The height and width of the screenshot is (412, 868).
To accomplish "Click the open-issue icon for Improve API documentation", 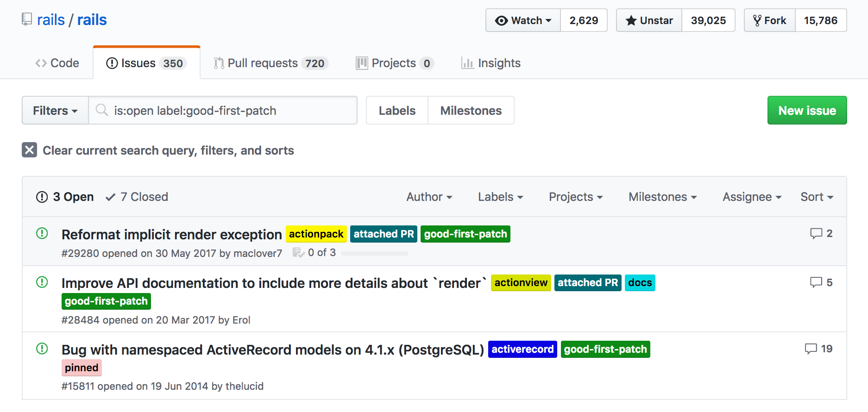I will [x=42, y=282].
